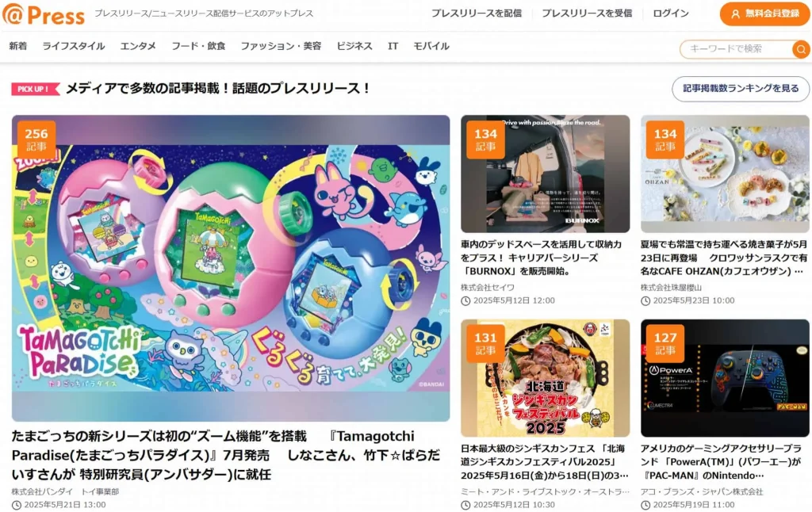
Task: Go to the フード・飲食 category
Action: click(x=198, y=46)
